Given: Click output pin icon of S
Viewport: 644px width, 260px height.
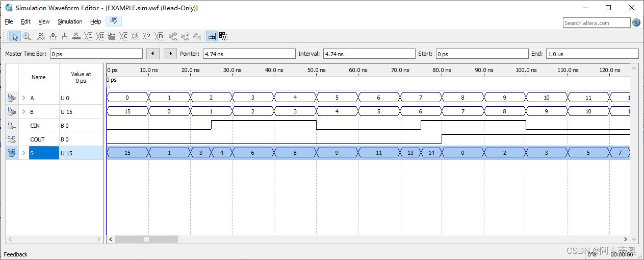Looking at the screenshot, I should click(12, 152).
